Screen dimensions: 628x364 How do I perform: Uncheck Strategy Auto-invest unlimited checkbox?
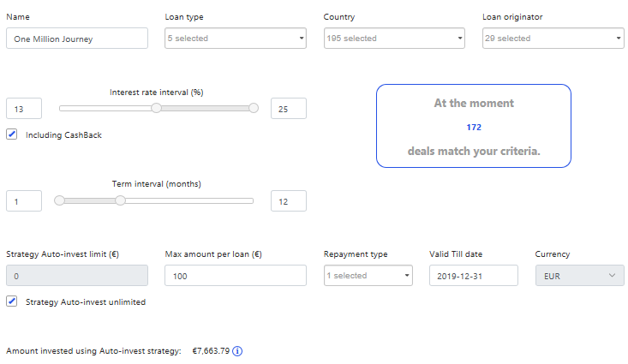12,301
